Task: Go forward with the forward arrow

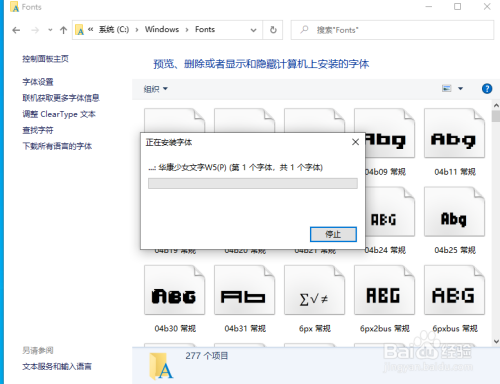Action: (35, 30)
